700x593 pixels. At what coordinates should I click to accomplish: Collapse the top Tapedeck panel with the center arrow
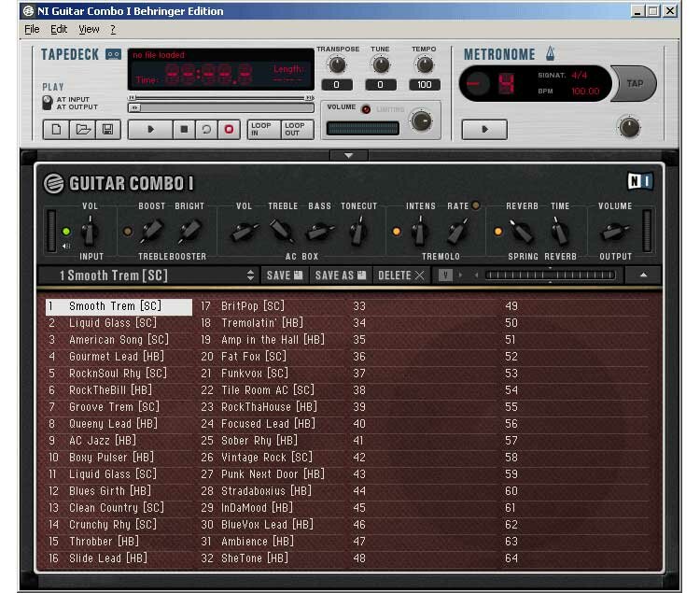[x=349, y=155]
